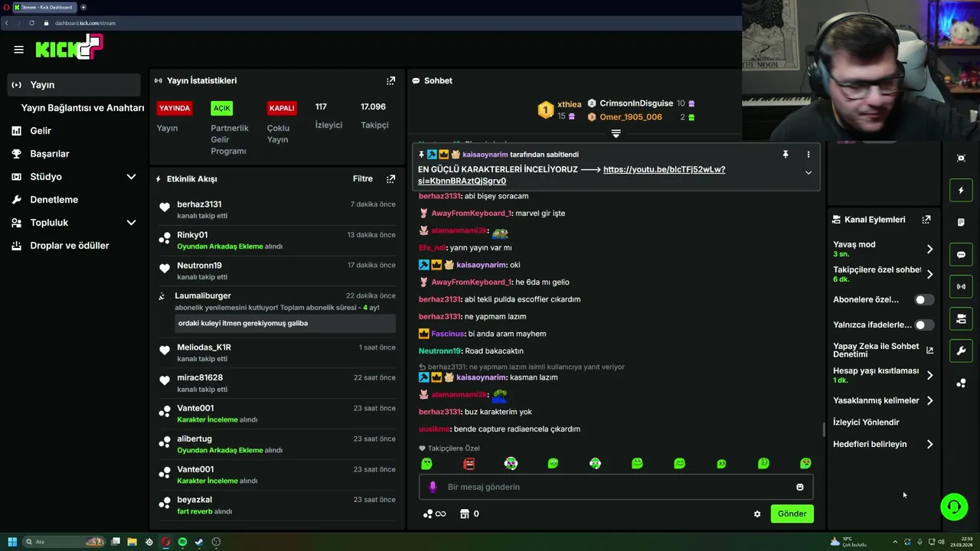Click the Windows Start button
Image resolution: width=980 pixels, height=551 pixels.
pyautogui.click(x=12, y=542)
